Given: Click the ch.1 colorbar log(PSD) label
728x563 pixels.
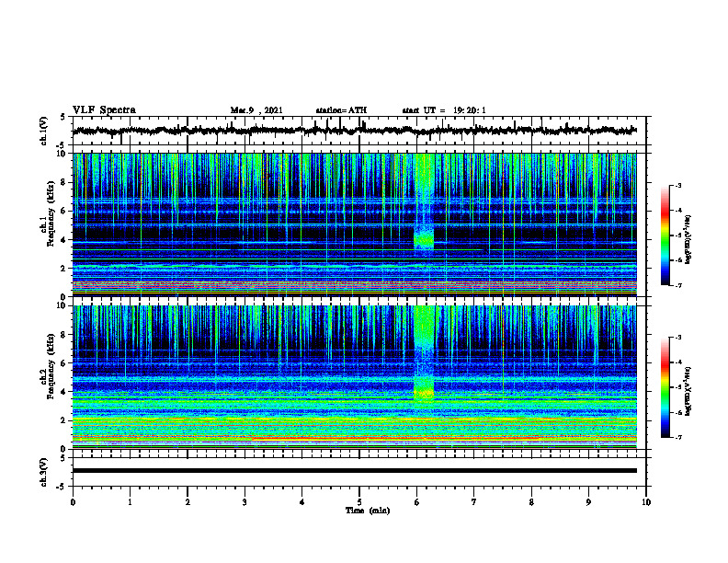Looking at the screenshot, I should click(x=688, y=240).
